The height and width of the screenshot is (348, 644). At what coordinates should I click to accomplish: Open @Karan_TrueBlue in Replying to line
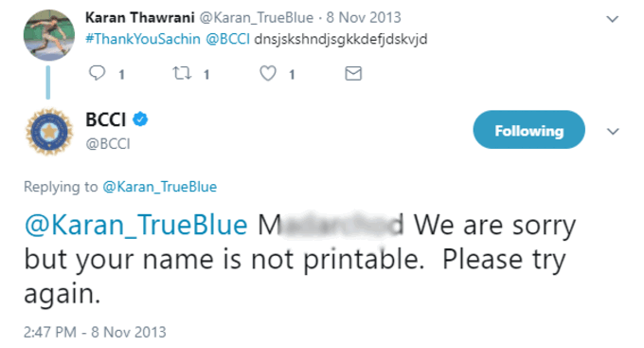click(159, 187)
